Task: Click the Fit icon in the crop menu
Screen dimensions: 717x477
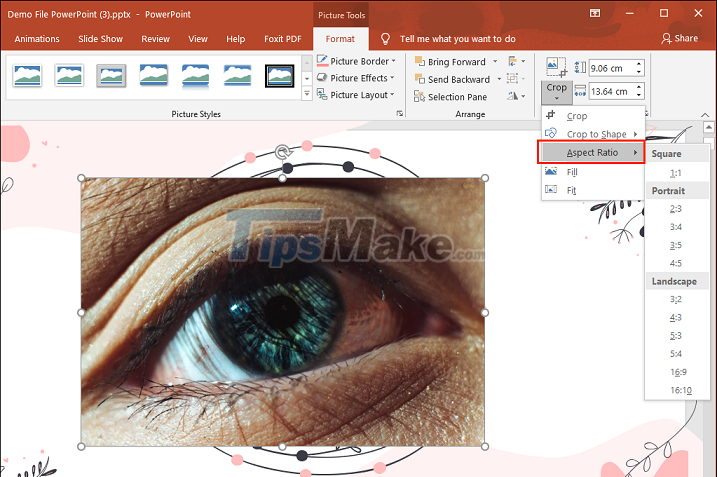Action: pos(551,189)
